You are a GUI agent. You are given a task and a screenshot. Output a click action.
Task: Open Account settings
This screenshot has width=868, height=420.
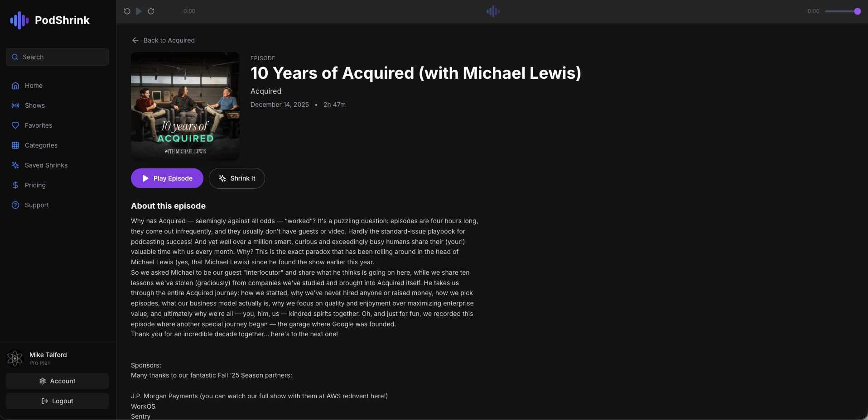click(x=57, y=381)
